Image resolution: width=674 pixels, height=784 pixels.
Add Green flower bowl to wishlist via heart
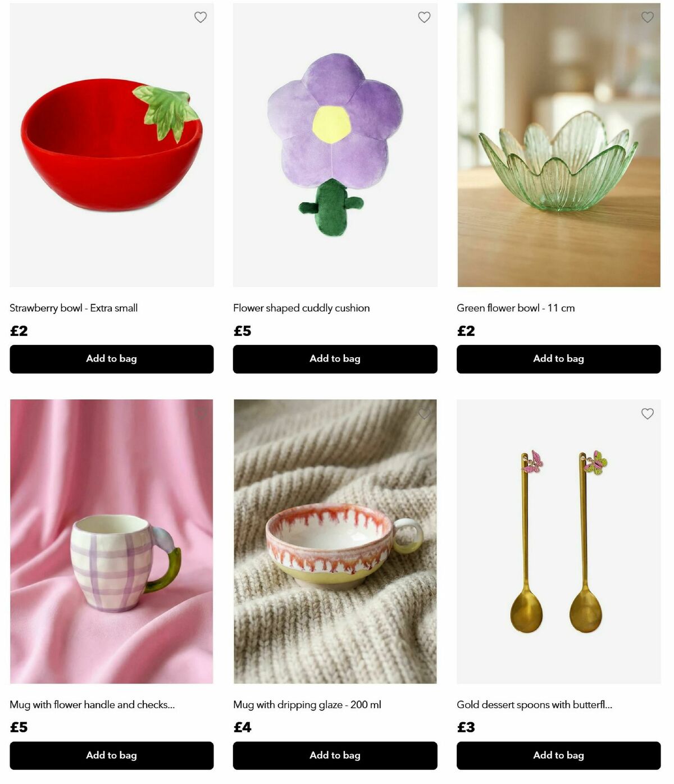(x=648, y=17)
